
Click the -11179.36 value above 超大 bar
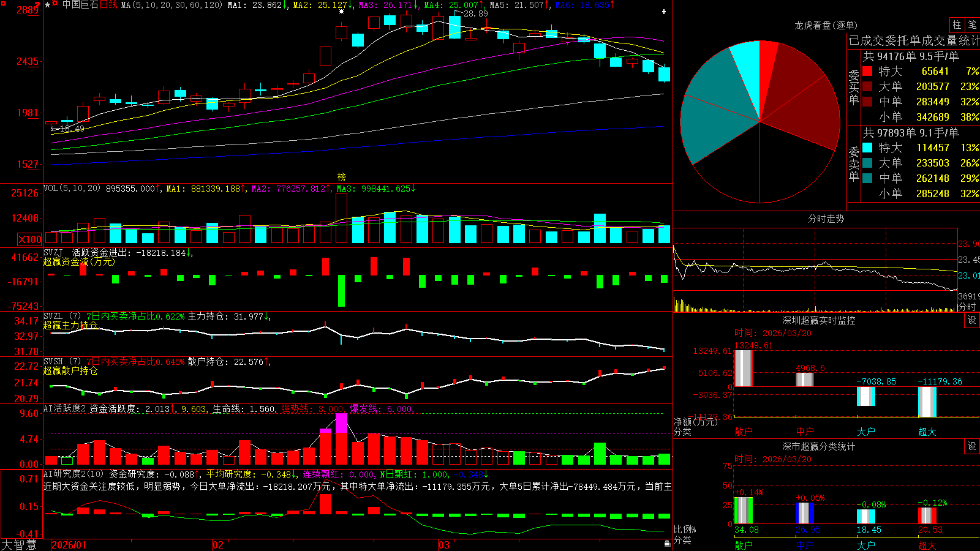click(940, 381)
